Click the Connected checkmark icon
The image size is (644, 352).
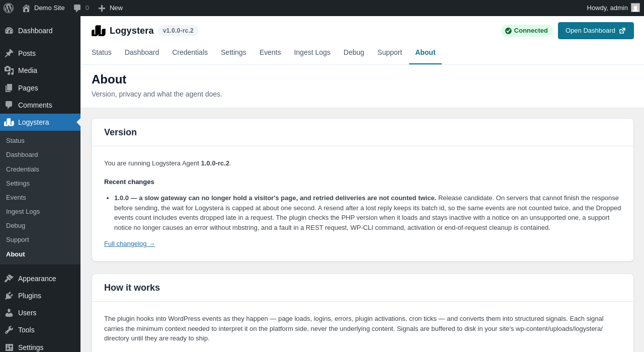[508, 31]
